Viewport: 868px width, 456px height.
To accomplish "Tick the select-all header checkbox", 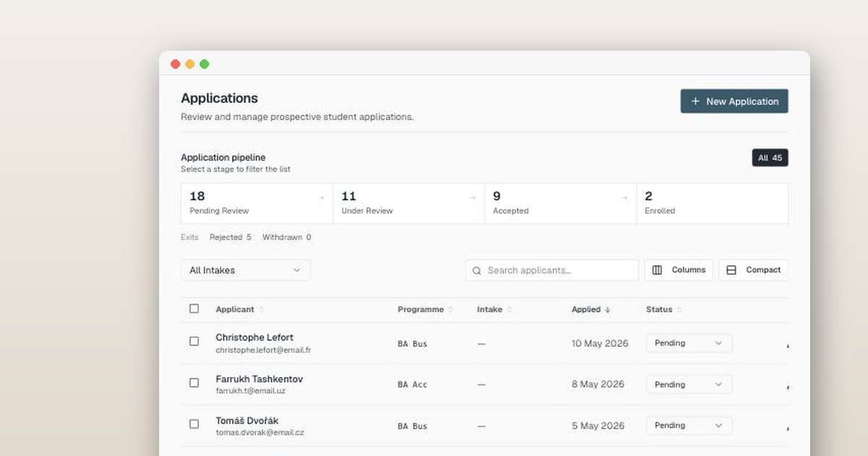I will pyautogui.click(x=194, y=308).
